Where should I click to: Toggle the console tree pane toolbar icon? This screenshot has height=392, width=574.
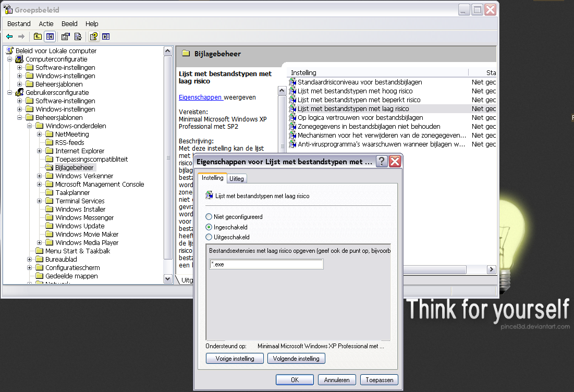click(x=50, y=36)
